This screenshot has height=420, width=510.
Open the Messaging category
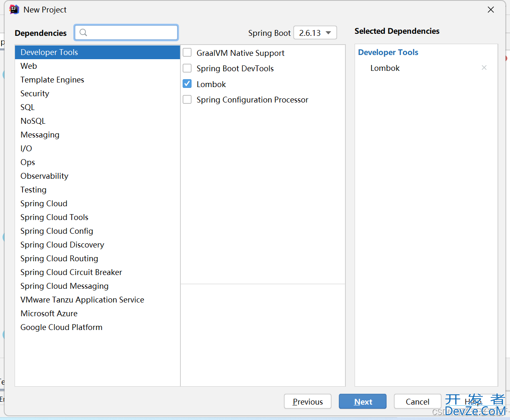pyautogui.click(x=97, y=135)
